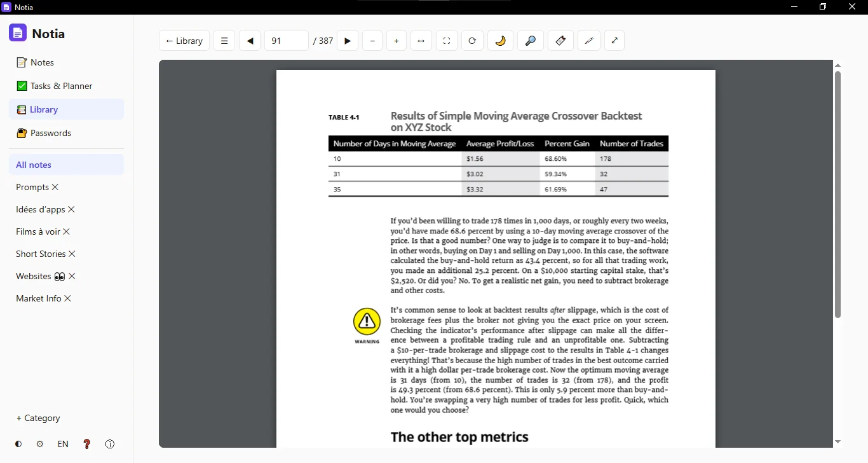Delete the Short Stories category via X
868x463 pixels.
72,254
